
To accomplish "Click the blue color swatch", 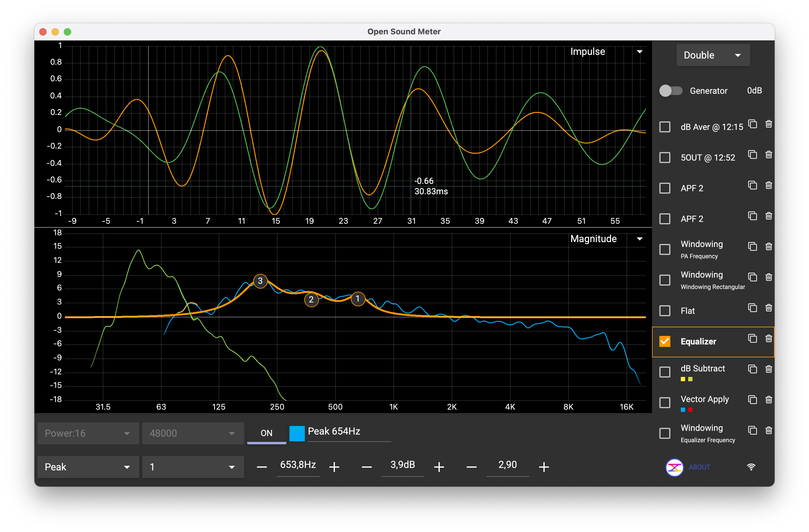I will pos(297,433).
